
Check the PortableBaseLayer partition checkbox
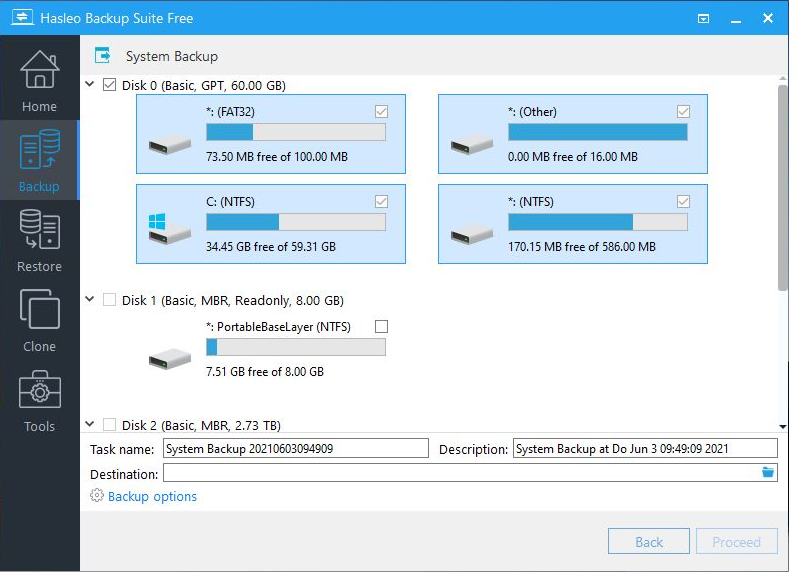(x=381, y=326)
